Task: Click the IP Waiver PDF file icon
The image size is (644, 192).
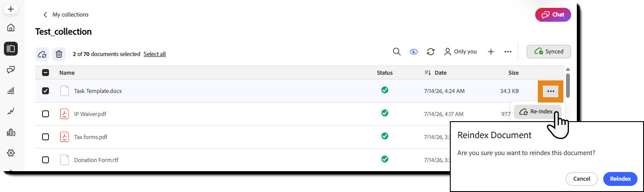Action: pos(64,114)
